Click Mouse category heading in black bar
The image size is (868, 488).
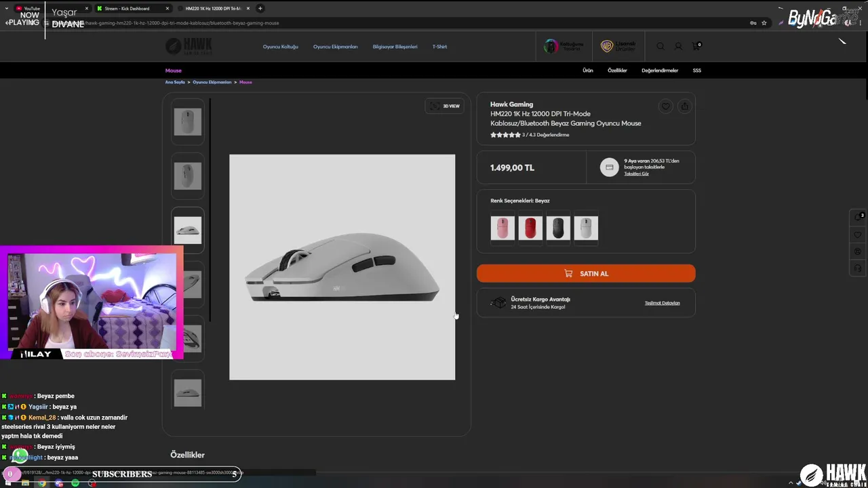click(x=173, y=70)
